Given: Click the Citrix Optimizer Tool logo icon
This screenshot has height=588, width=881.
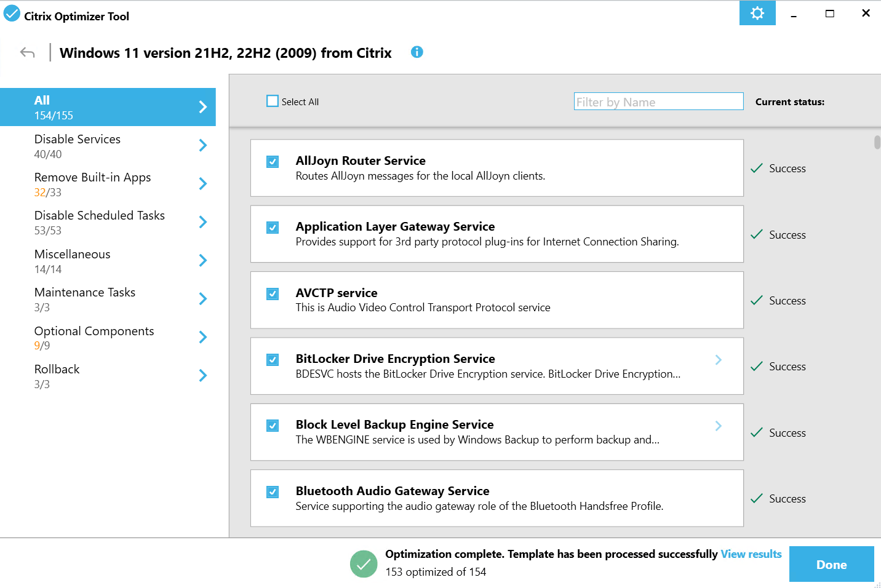Looking at the screenshot, I should pos(12,14).
